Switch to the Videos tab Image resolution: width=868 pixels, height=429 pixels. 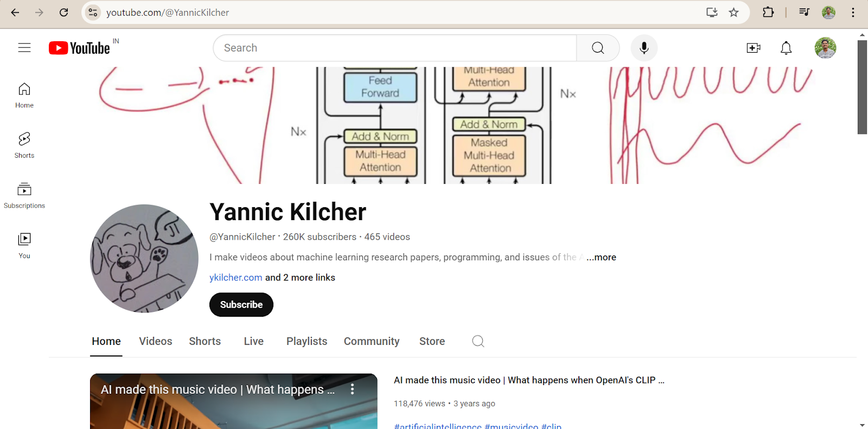156,341
